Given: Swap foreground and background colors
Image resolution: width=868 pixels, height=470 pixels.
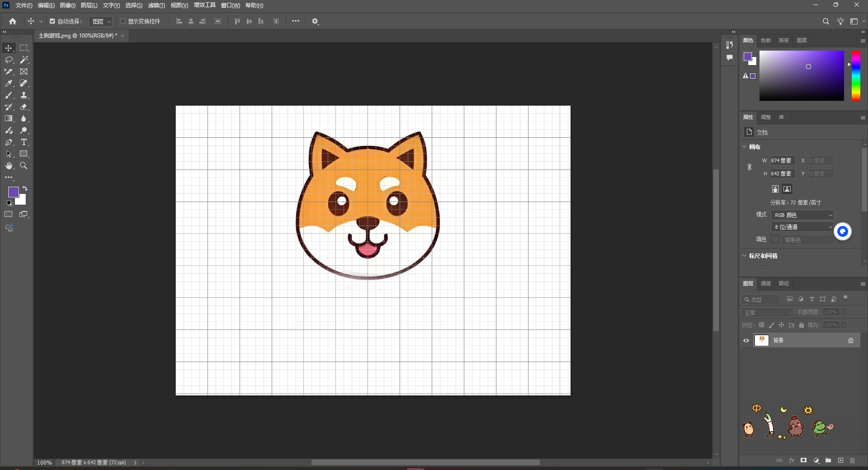Looking at the screenshot, I should pos(25,188).
